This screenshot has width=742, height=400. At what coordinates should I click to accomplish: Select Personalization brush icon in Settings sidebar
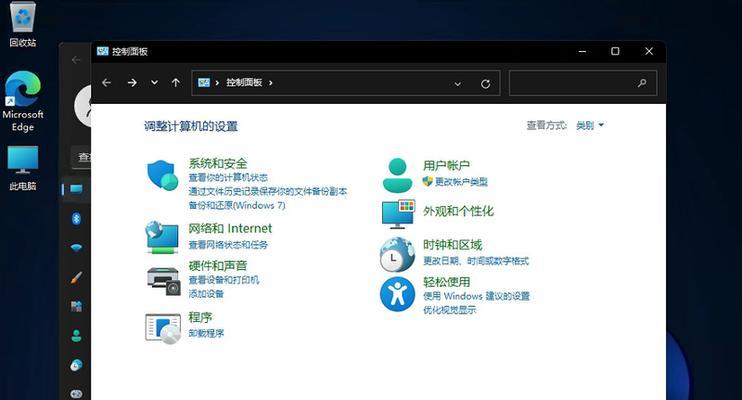coord(76,277)
